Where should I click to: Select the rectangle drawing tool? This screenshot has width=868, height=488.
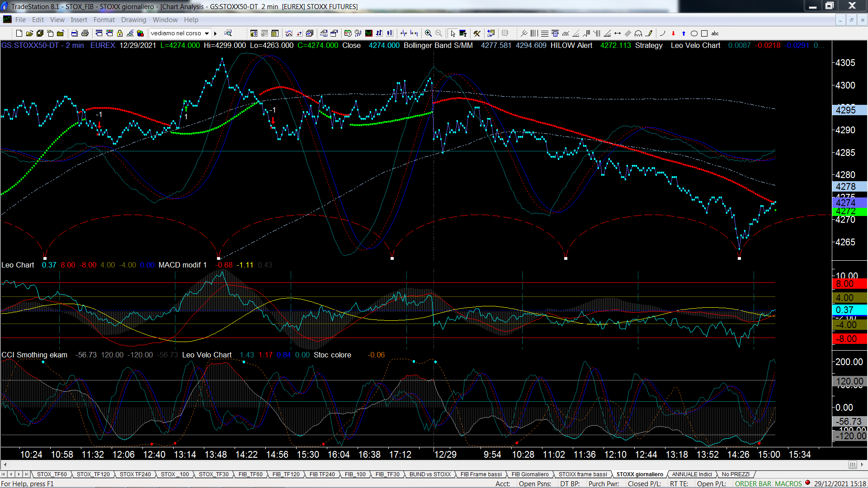click(x=704, y=33)
